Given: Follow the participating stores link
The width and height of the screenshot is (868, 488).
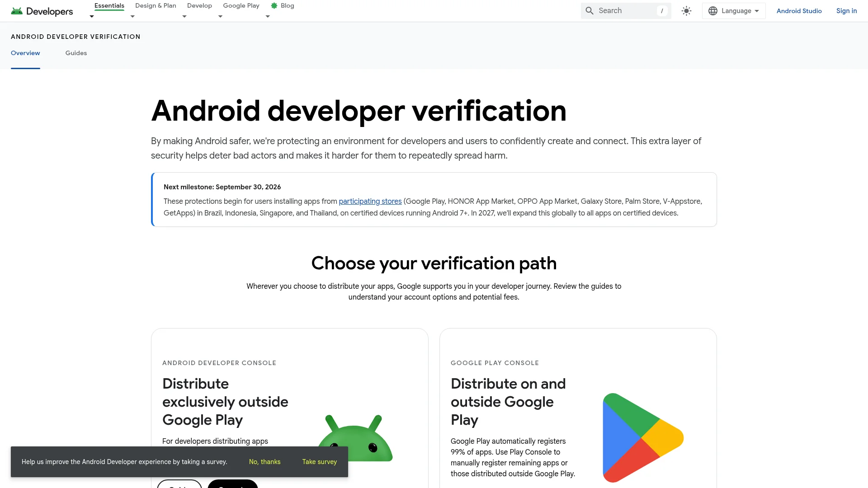Looking at the screenshot, I should tap(370, 202).
